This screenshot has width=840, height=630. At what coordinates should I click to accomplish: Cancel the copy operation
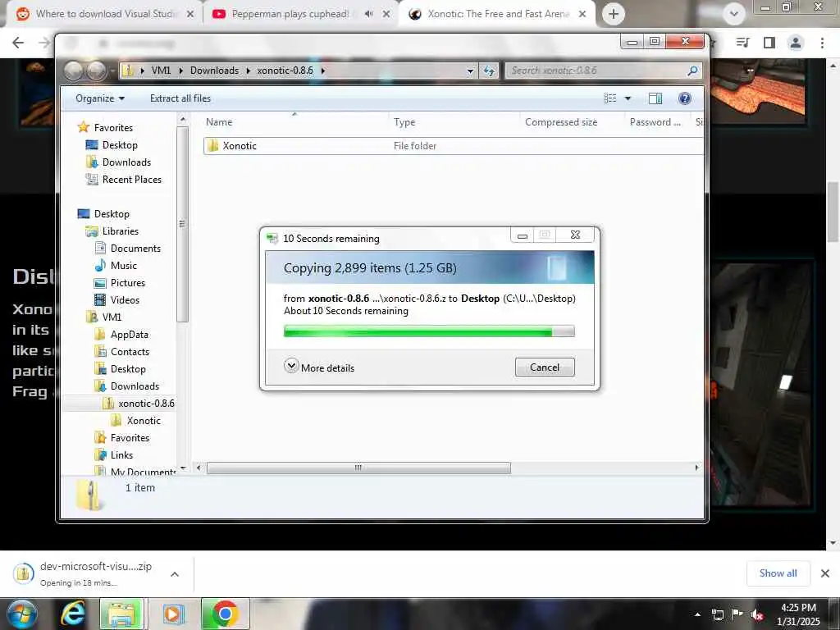545,367
